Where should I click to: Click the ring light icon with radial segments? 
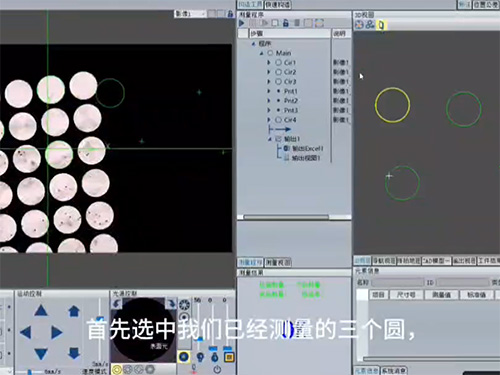point(184,305)
